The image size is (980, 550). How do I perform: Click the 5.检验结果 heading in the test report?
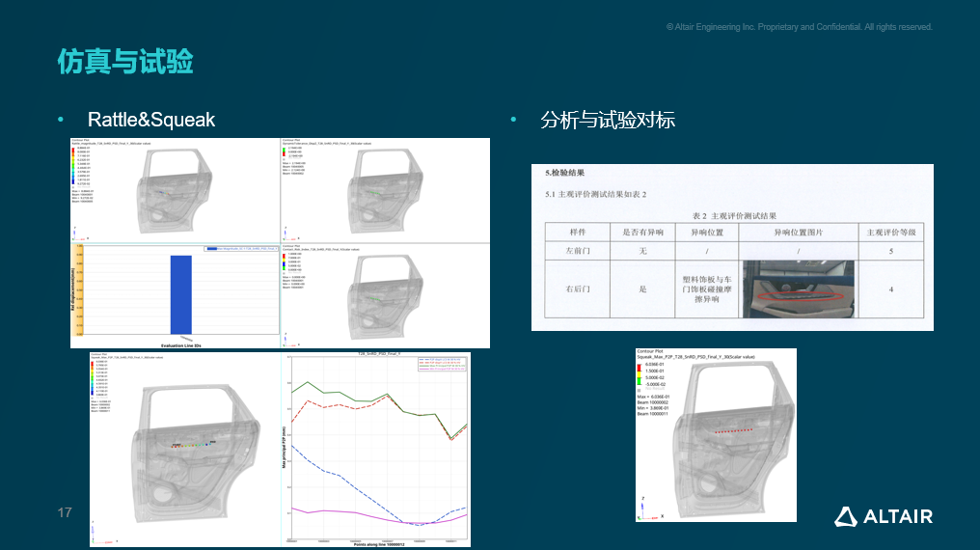pyautogui.click(x=565, y=173)
